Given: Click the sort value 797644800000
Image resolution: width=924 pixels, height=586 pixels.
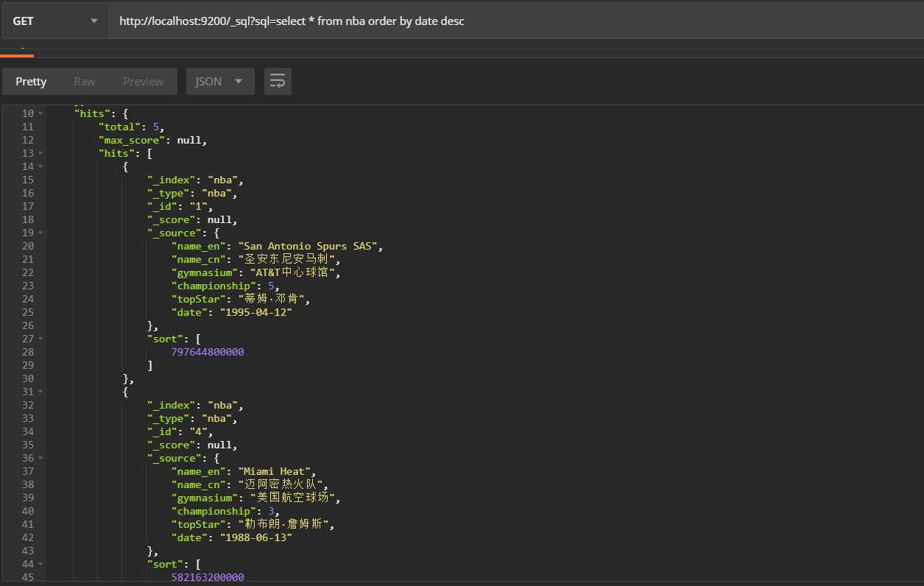Looking at the screenshot, I should (x=208, y=352).
